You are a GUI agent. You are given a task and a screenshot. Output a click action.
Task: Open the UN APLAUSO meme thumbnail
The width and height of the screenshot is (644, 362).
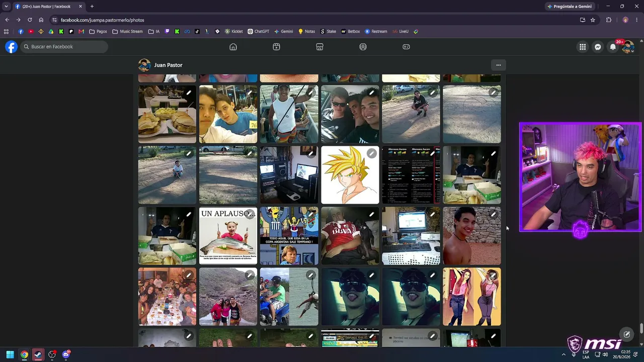[228, 236]
